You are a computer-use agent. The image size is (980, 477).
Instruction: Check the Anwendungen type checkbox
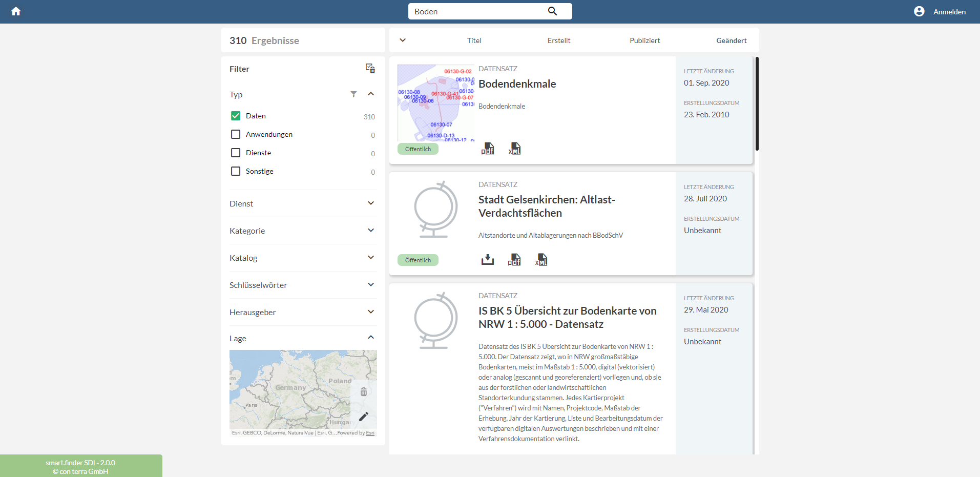coord(236,134)
